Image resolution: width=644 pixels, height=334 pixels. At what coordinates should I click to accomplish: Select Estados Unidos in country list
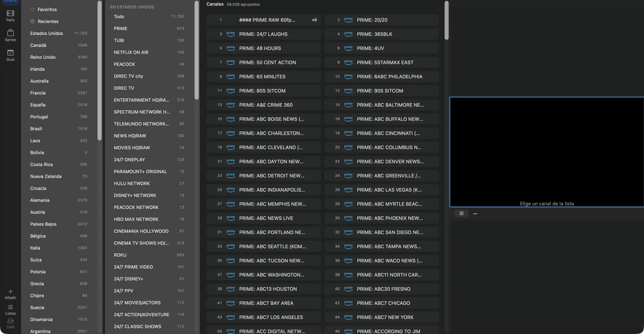(59, 33)
